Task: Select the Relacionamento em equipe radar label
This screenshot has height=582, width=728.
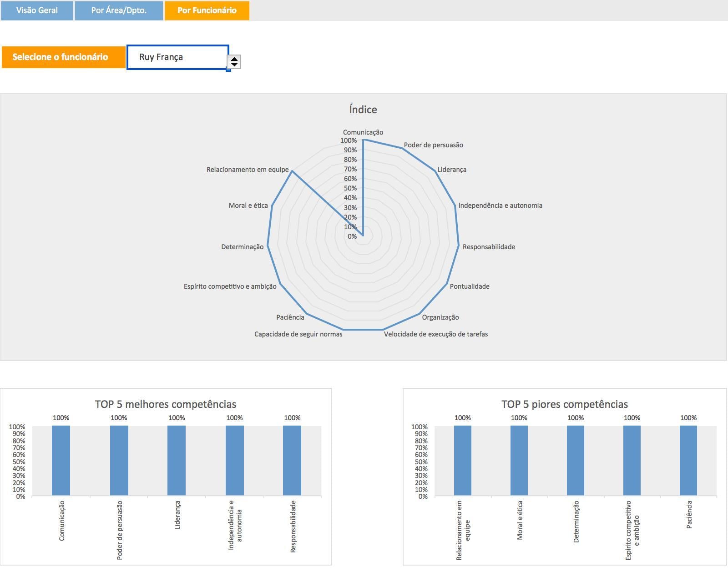Action: coord(248,170)
